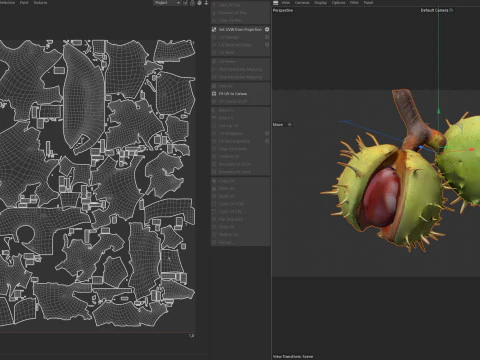Click the Align UV Islands icon

pos(214,149)
